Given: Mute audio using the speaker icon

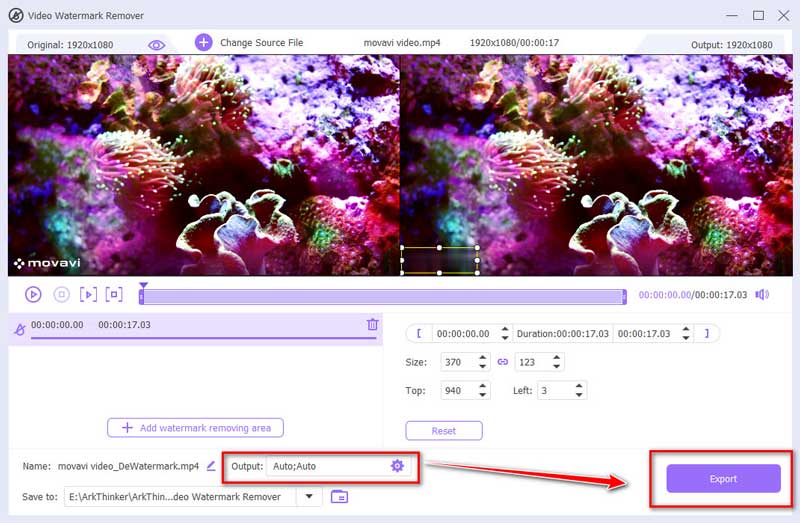Looking at the screenshot, I should 762,294.
